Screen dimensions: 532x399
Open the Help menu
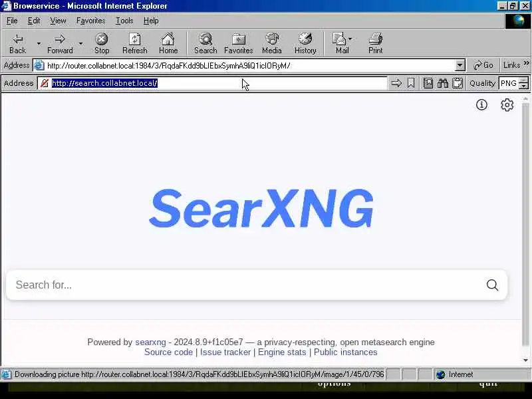[151, 21]
